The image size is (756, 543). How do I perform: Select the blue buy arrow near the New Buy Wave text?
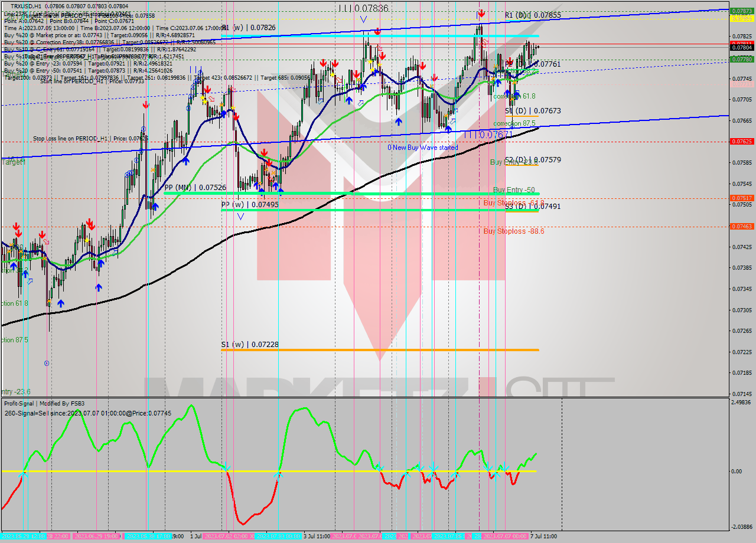[448, 129]
